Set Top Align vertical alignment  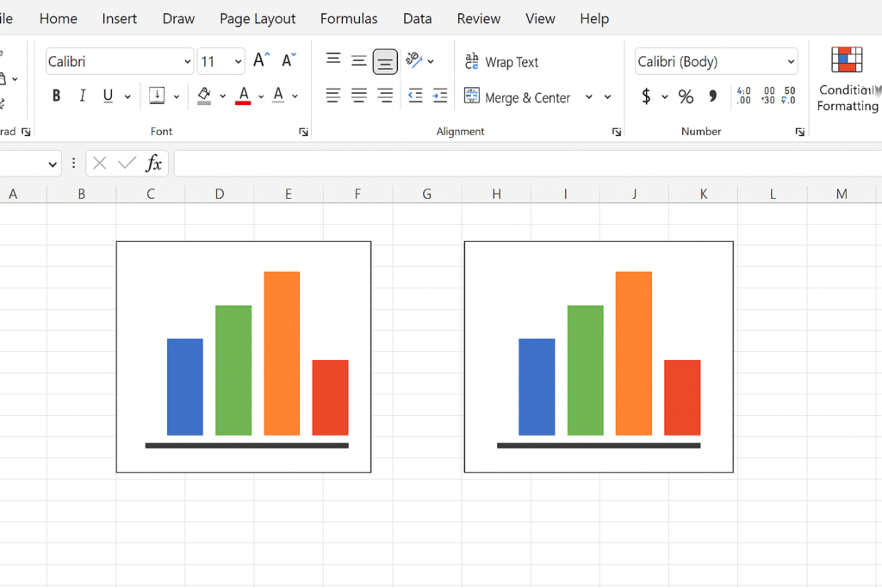(x=333, y=59)
